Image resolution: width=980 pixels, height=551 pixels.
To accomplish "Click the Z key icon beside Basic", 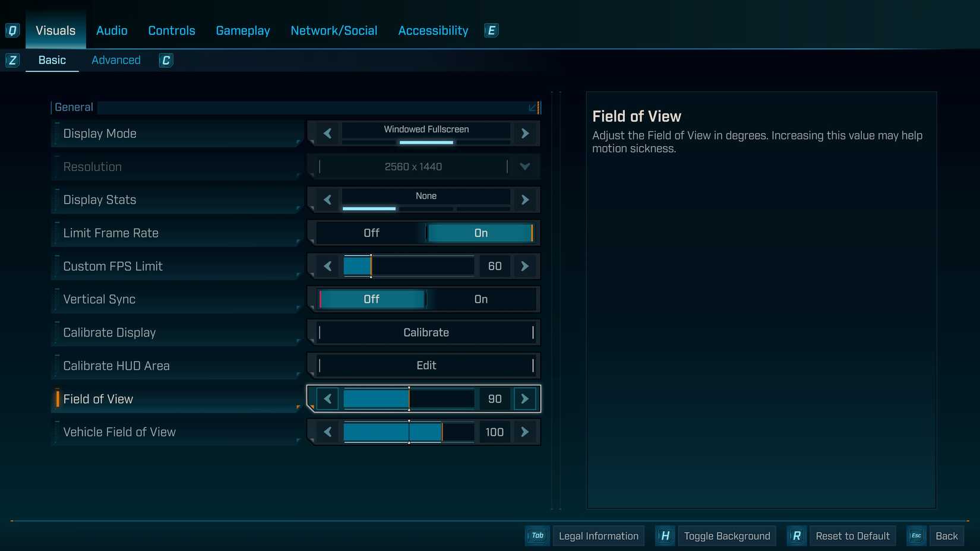I will [x=12, y=60].
